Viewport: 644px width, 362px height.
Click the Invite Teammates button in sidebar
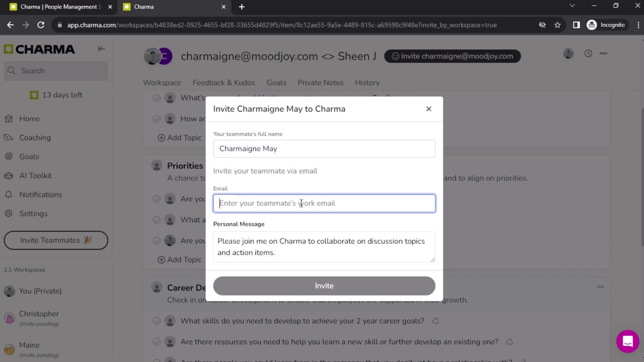56,240
